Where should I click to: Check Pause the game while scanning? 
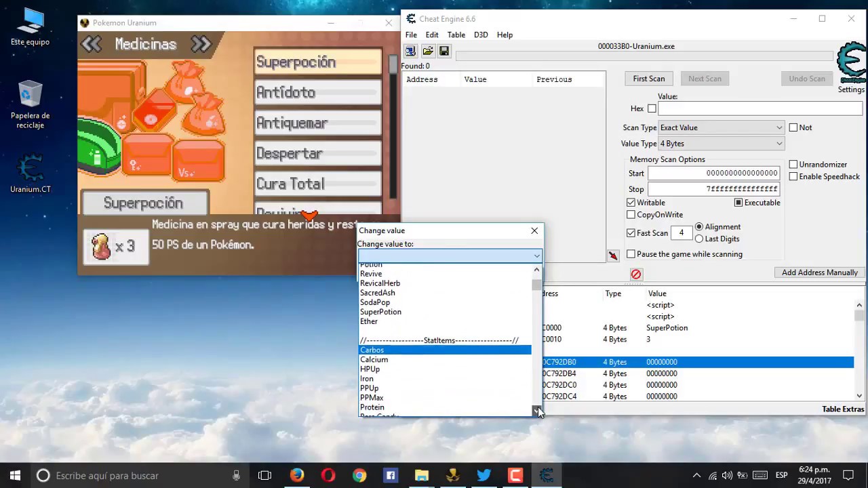(631, 254)
